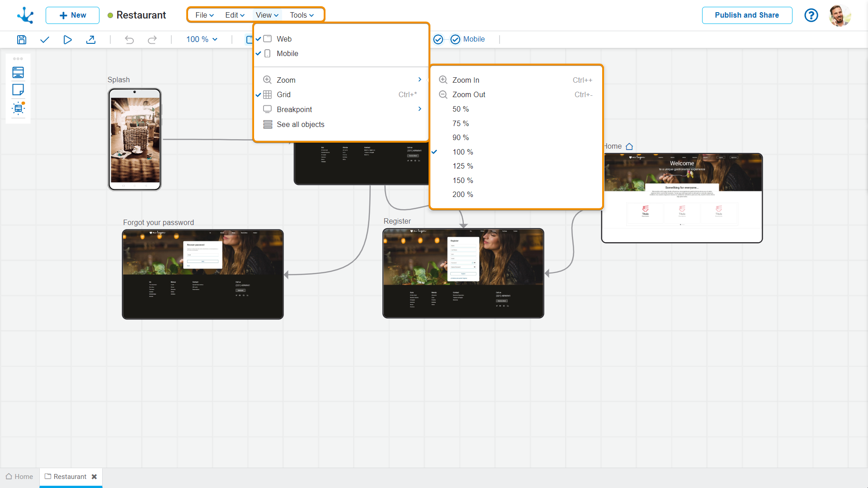Open the Tools menu dropdown
The width and height of the screenshot is (868, 488).
tap(302, 15)
